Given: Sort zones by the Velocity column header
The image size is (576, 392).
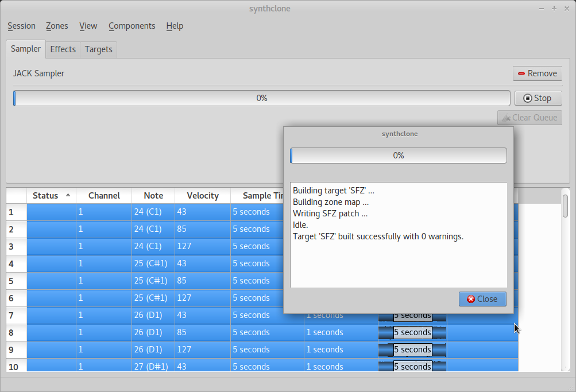Looking at the screenshot, I should point(202,196).
